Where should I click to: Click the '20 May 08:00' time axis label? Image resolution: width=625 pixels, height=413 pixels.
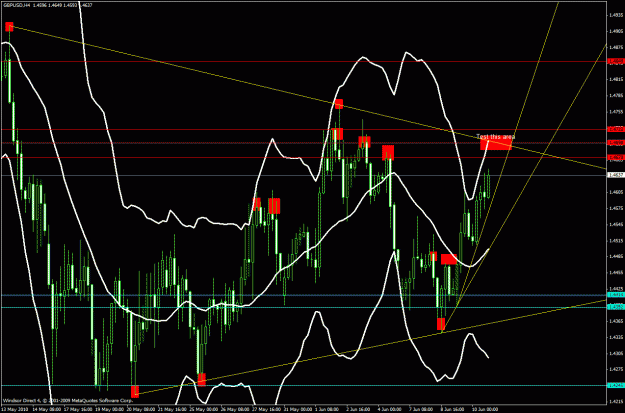tap(139, 409)
